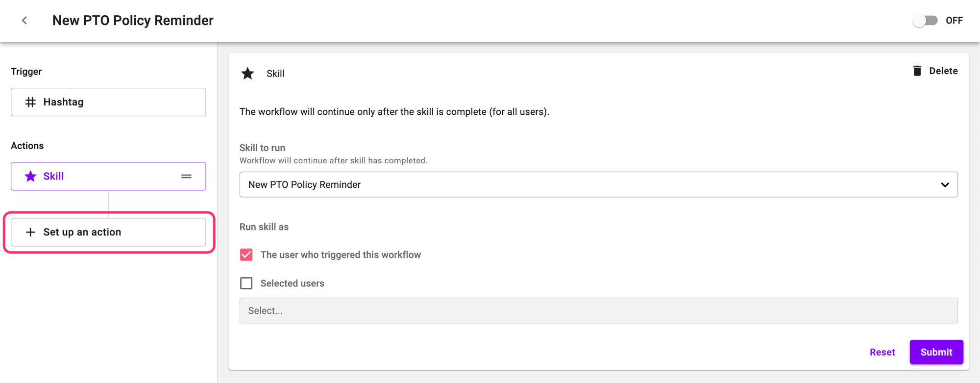Image resolution: width=980 pixels, height=383 pixels.
Task: Click the dropdown chevron arrow
Action: pos(945,184)
